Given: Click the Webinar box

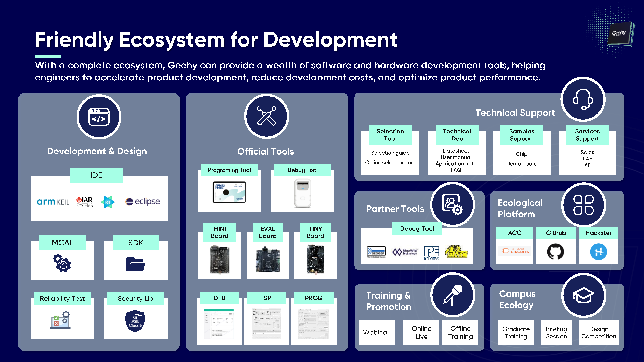Looking at the screenshot, I should (376, 332).
